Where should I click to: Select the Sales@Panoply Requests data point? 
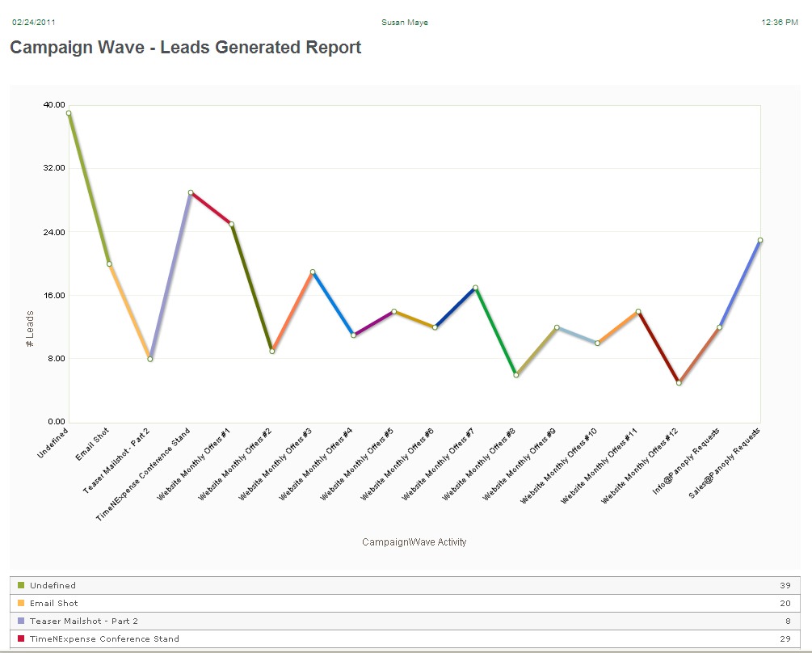point(760,240)
